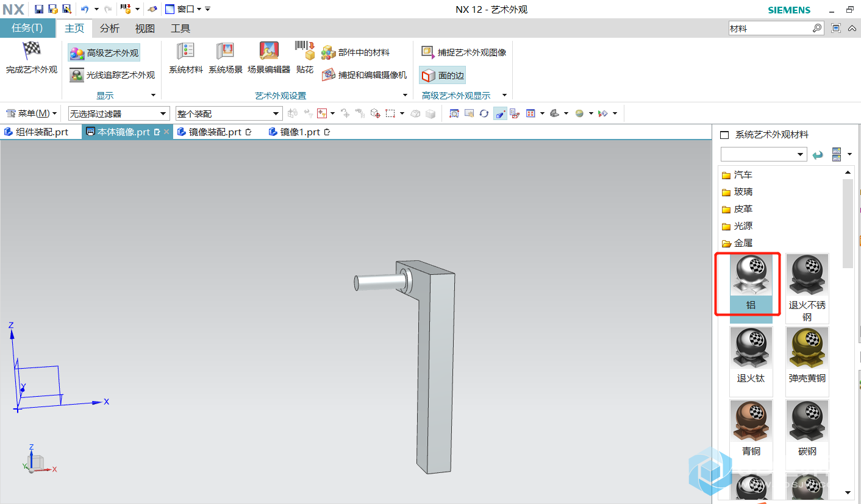Image resolution: width=861 pixels, height=504 pixels.
Task: Click Capture Studio Image (捕捉艺术外观图像)
Action: 463,52
